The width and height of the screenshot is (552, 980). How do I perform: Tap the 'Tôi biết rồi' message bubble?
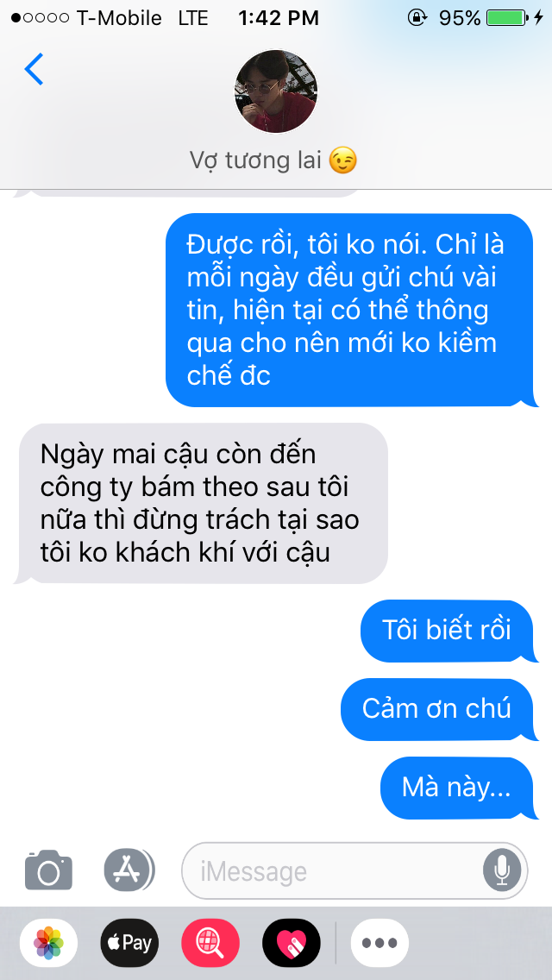pyautogui.click(x=447, y=631)
